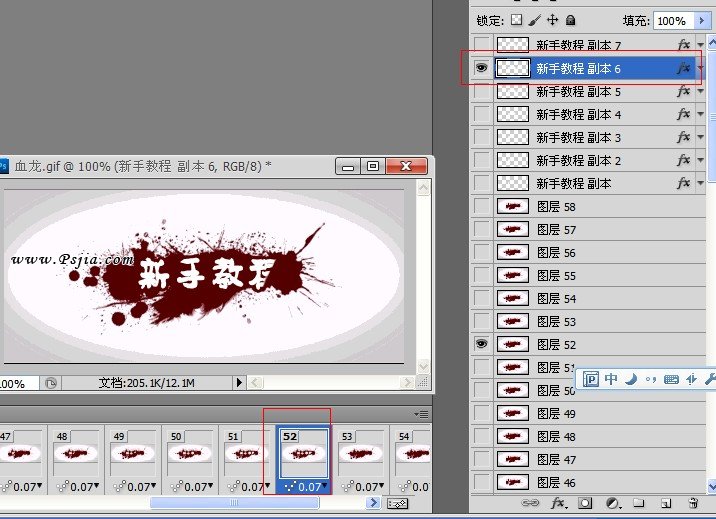Select the 图层 46 layer
This screenshot has height=519, width=716.
pyautogui.click(x=599, y=482)
